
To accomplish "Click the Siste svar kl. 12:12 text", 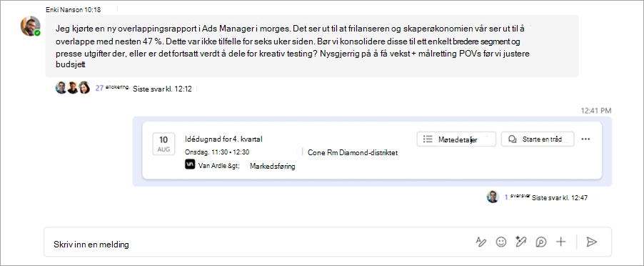I will point(162,89).
